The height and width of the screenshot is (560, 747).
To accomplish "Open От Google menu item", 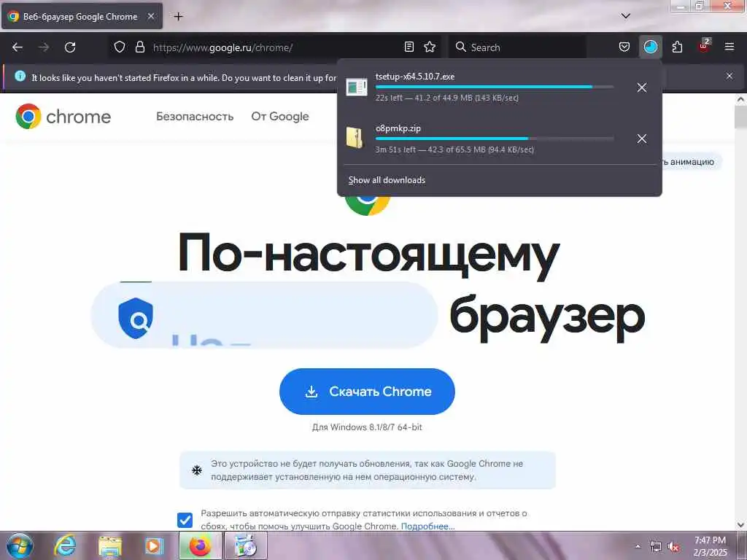I will coord(280,117).
